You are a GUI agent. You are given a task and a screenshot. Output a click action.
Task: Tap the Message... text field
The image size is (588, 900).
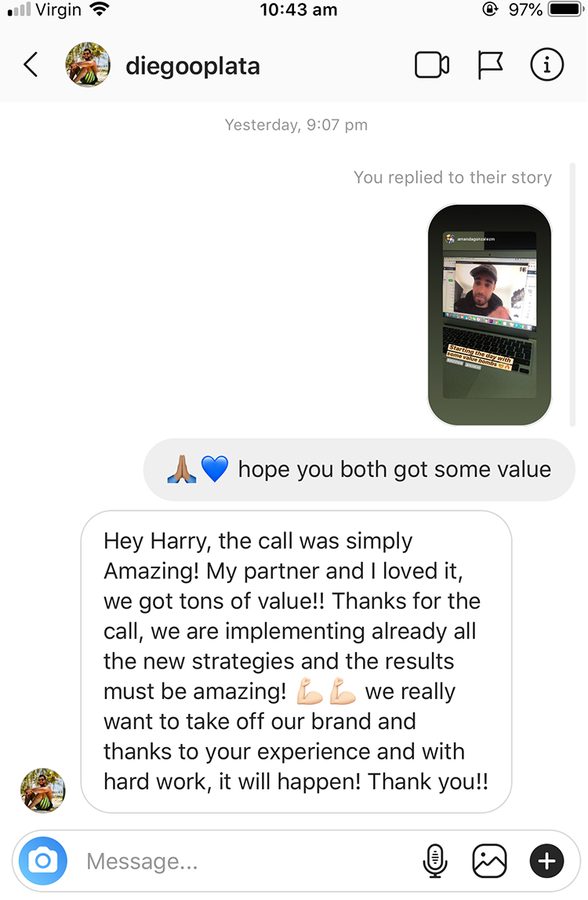click(x=247, y=861)
